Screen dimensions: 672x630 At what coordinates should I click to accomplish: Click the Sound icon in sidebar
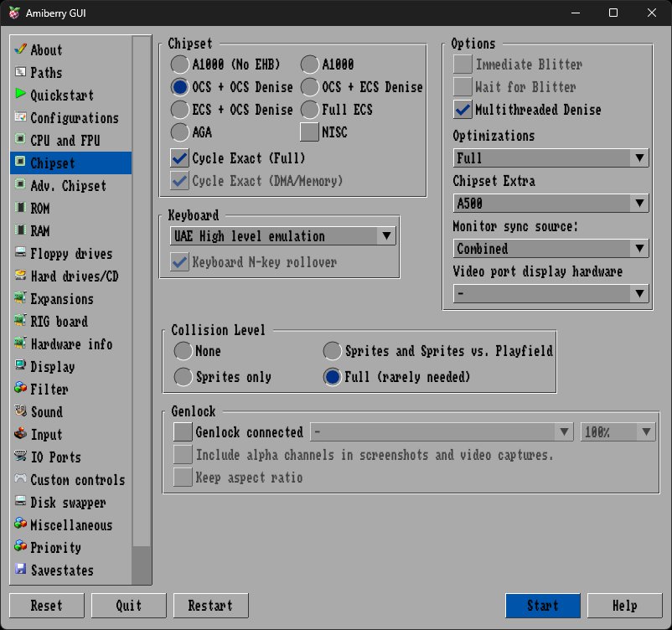tap(20, 411)
